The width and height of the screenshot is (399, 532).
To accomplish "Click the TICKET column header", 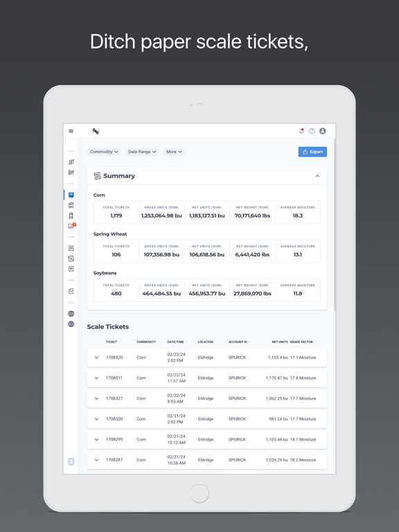I will pyautogui.click(x=112, y=342).
